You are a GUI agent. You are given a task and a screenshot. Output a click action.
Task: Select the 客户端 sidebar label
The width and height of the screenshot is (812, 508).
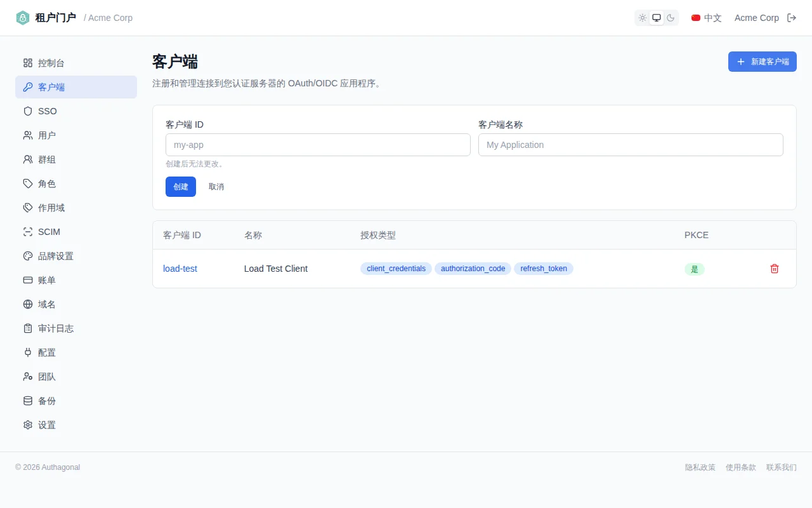tap(51, 87)
